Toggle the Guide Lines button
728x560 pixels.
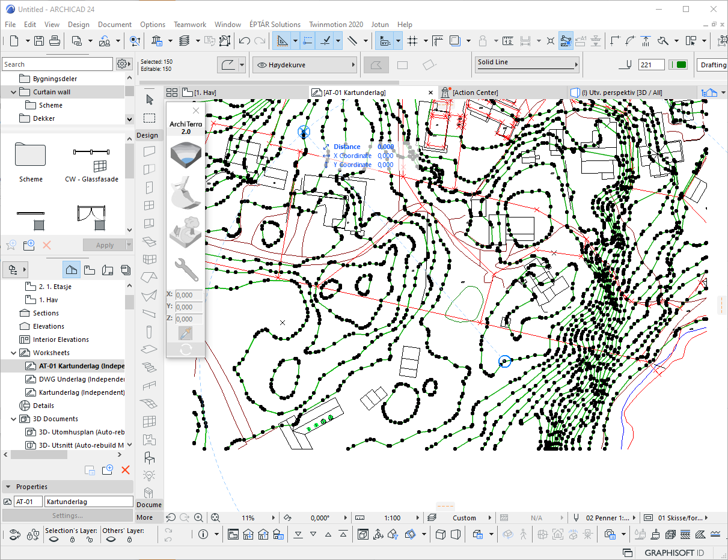pyautogui.click(x=283, y=41)
